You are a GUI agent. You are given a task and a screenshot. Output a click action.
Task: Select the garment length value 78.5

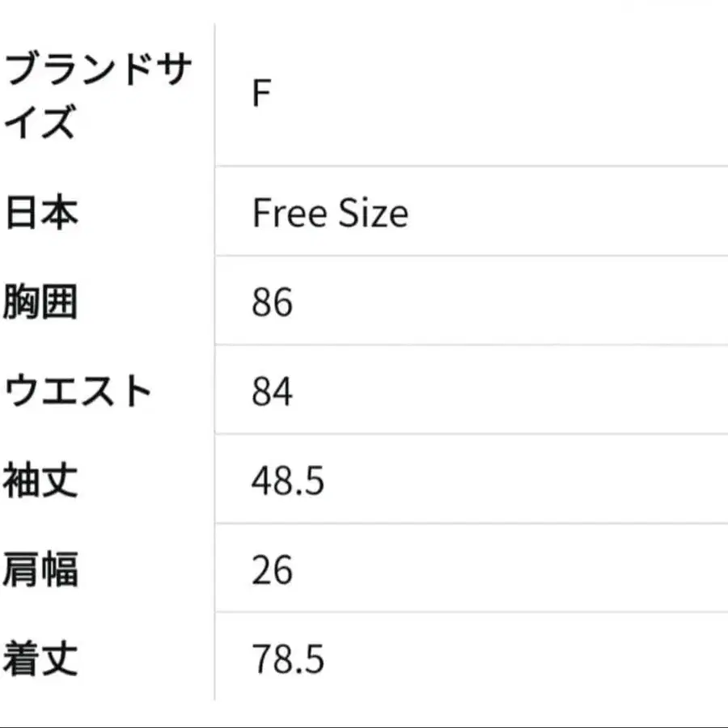point(288,659)
